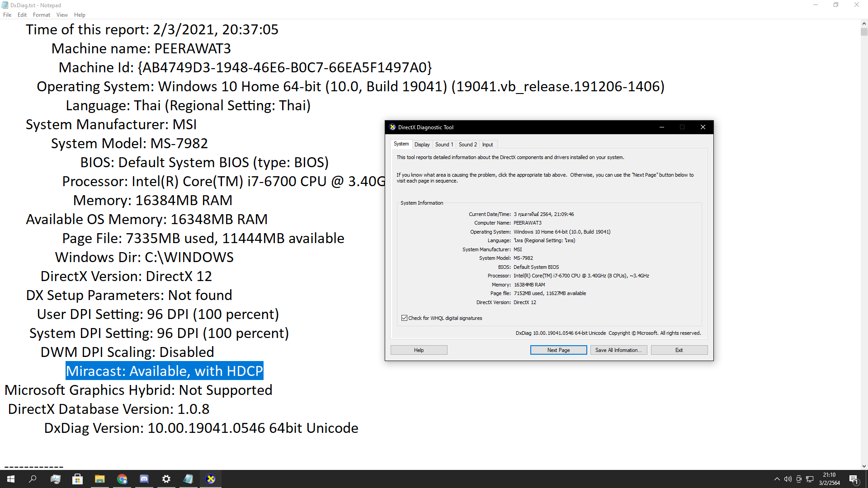Open Google Chrome from the taskbar

pyautogui.click(x=122, y=479)
